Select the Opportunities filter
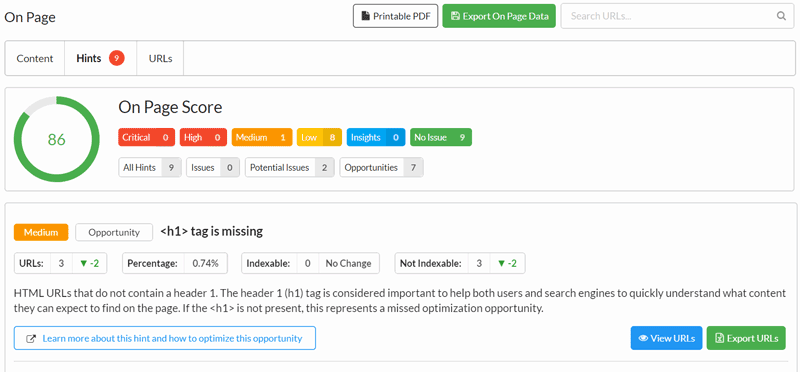 [x=382, y=167]
